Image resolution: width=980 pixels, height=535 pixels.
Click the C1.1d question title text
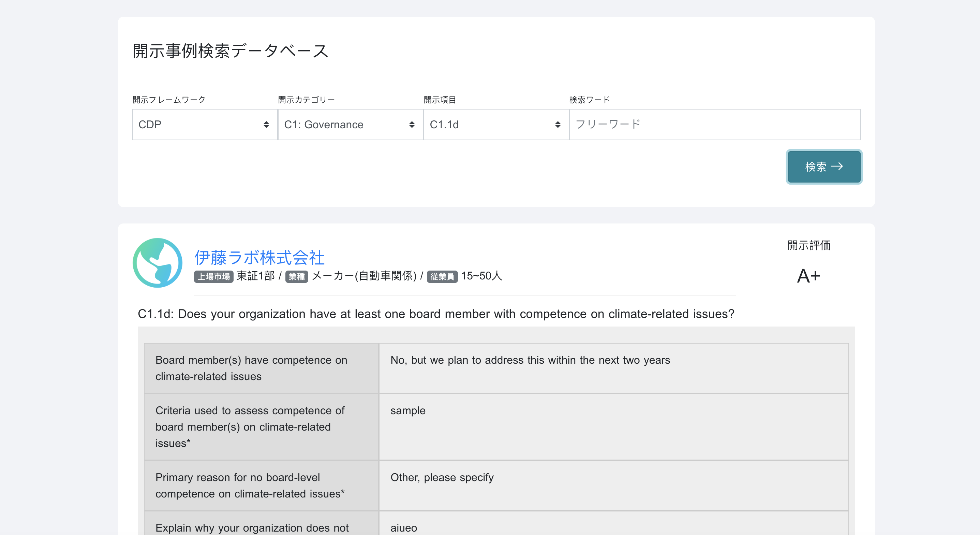tap(435, 314)
